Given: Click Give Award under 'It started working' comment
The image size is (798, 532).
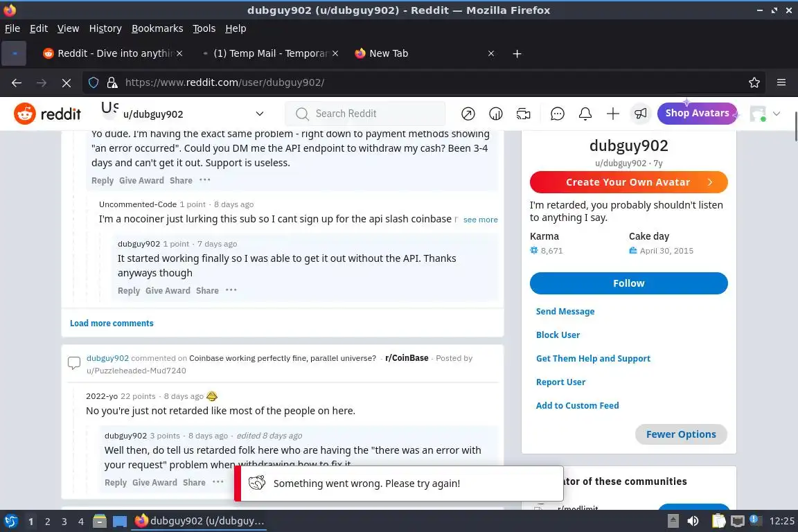Looking at the screenshot, I should [168, 290].
